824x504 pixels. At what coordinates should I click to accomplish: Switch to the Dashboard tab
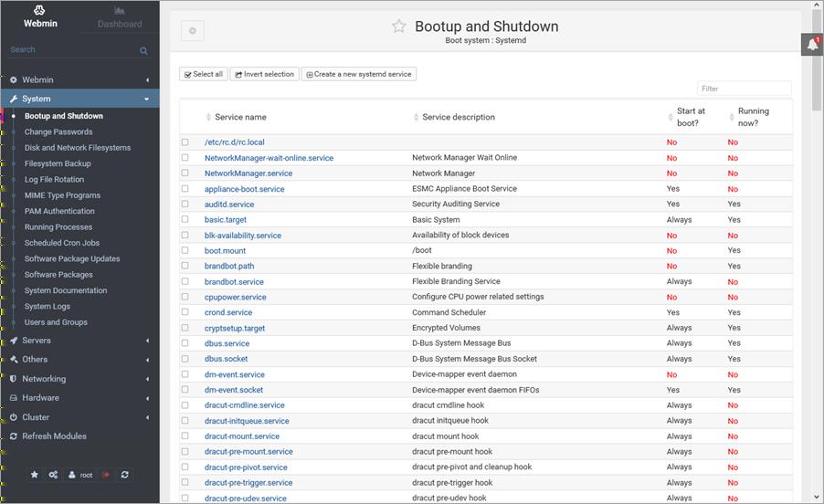pos(120,17)
